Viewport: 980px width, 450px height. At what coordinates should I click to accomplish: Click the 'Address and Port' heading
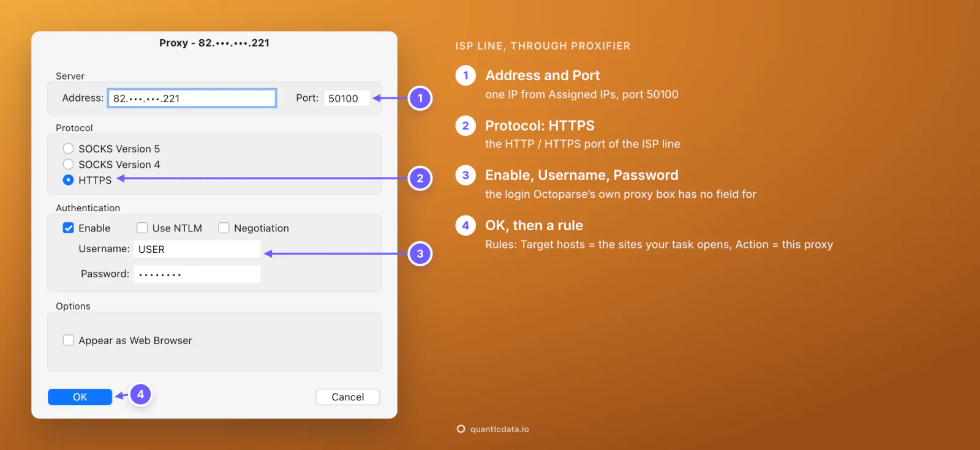click(543, 75)
